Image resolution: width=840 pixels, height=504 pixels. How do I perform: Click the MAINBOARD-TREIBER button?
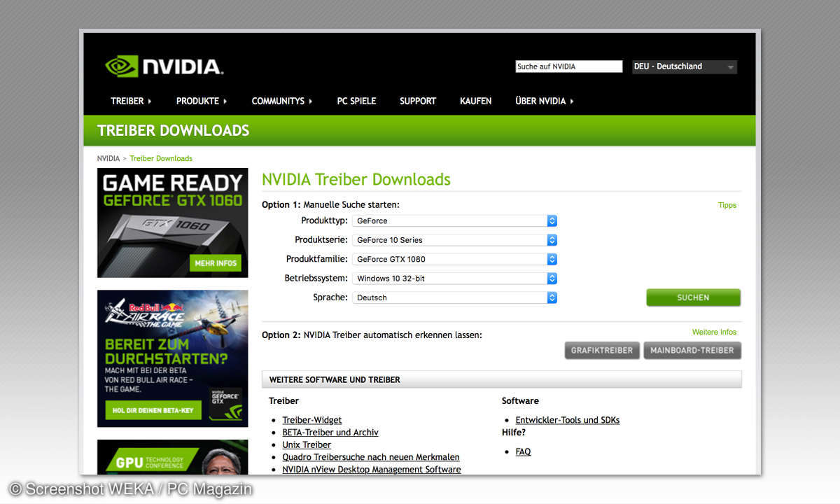(x=692, y=350)
